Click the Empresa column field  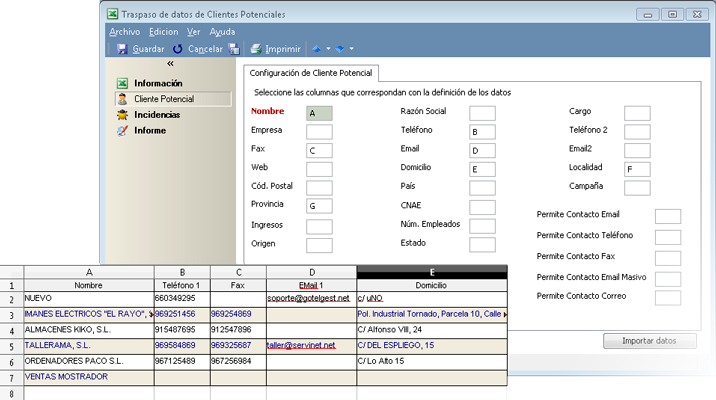319,132
